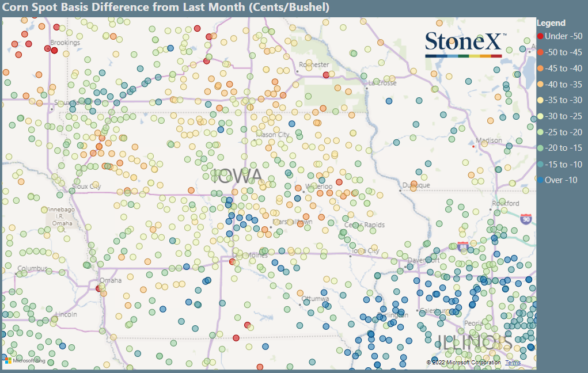Image resolution: width=588 pixels, height=373 pixels.
Task: Click the Interstate 90 shield
Action: click(x=526, y=219)
